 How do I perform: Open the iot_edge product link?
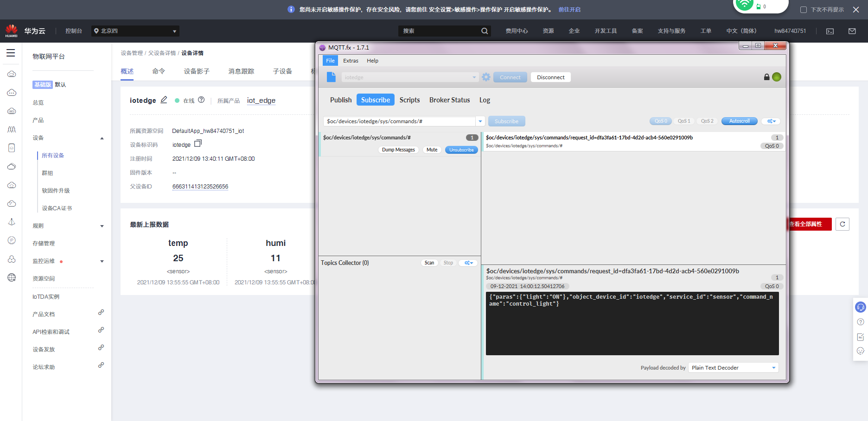point(261,101)
